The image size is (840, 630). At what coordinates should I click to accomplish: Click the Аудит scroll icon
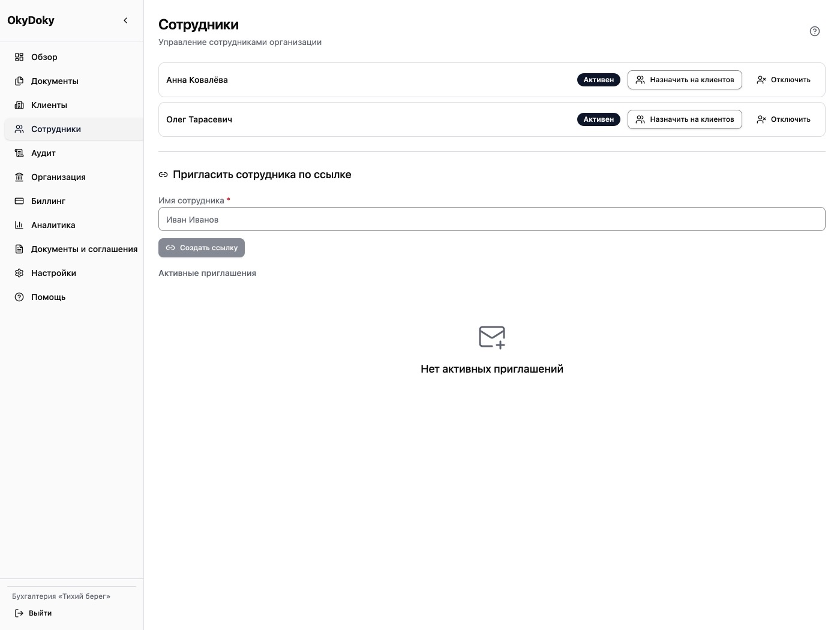pyautogui.click(x=19, y=153)
